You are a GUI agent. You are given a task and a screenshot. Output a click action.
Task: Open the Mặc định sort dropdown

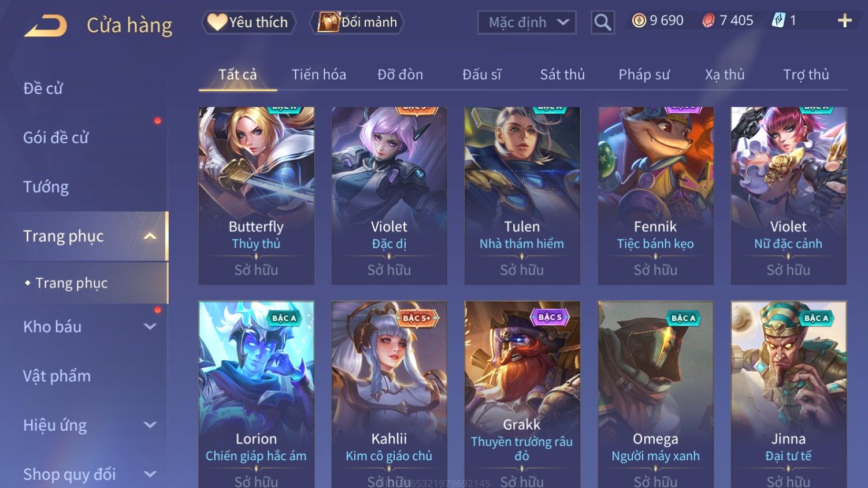(527, 23)
